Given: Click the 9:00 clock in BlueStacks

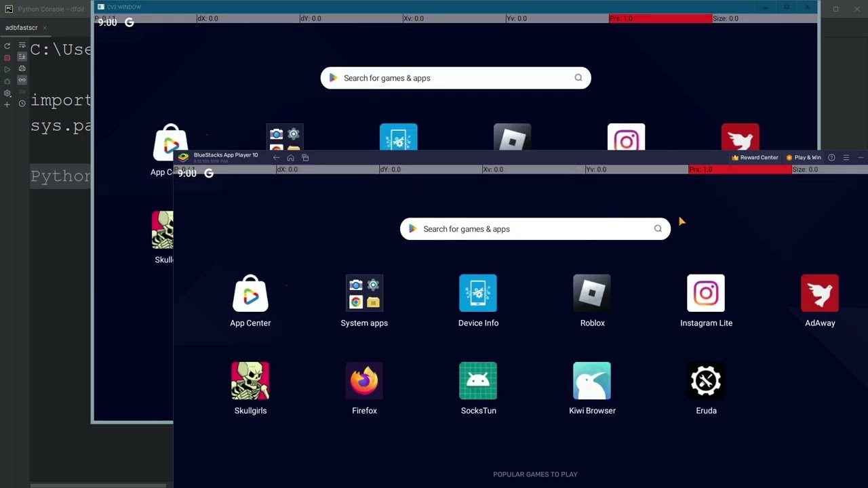Looking at the screenshot, I should 187,174.
